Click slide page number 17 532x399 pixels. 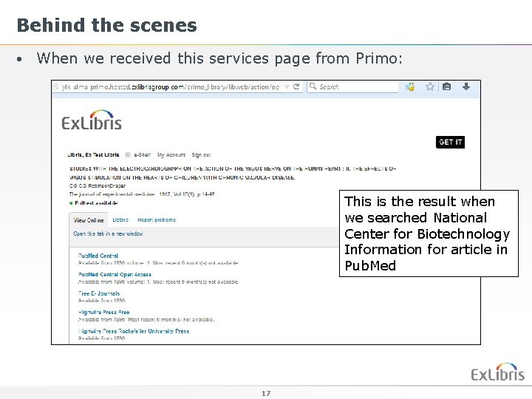click(x=266, y=393)
